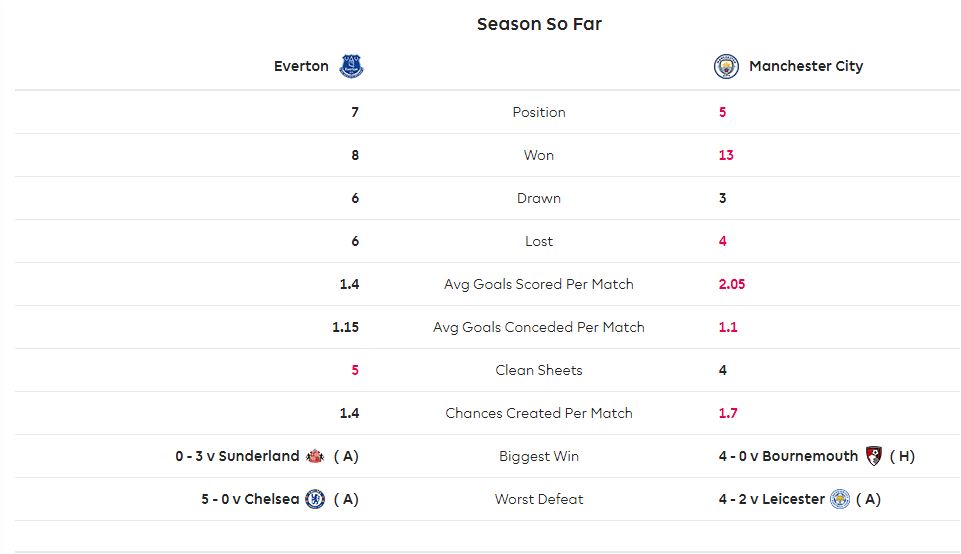This screenshot has height=554, width=961.
Task: Click the 4 - 2 v Leicester result
Action: point(772,499)
